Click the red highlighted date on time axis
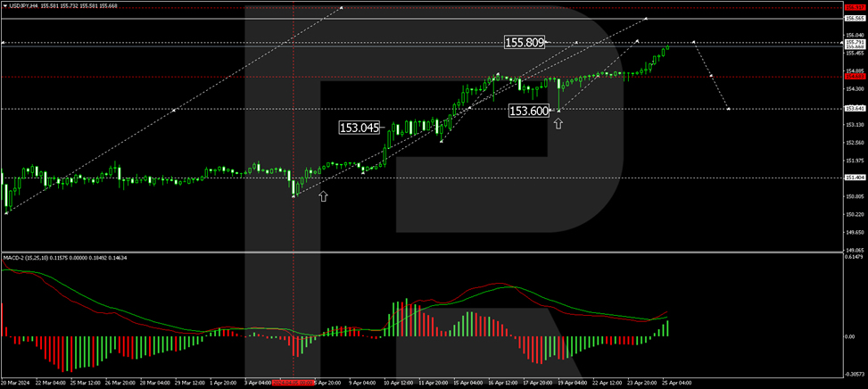The width and height of the screenshot is (868, 389). click(x=293, y=383)
